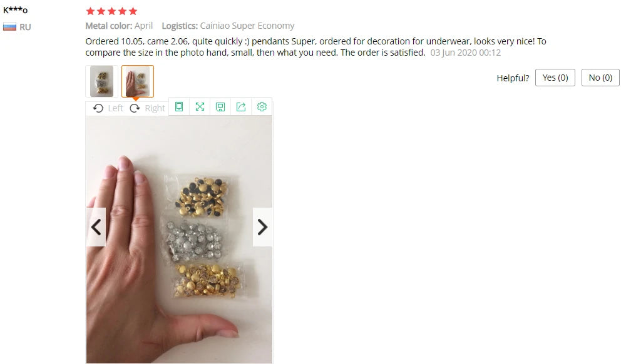
Task: Click the five-star rating row
Action: tap(111, 11)
